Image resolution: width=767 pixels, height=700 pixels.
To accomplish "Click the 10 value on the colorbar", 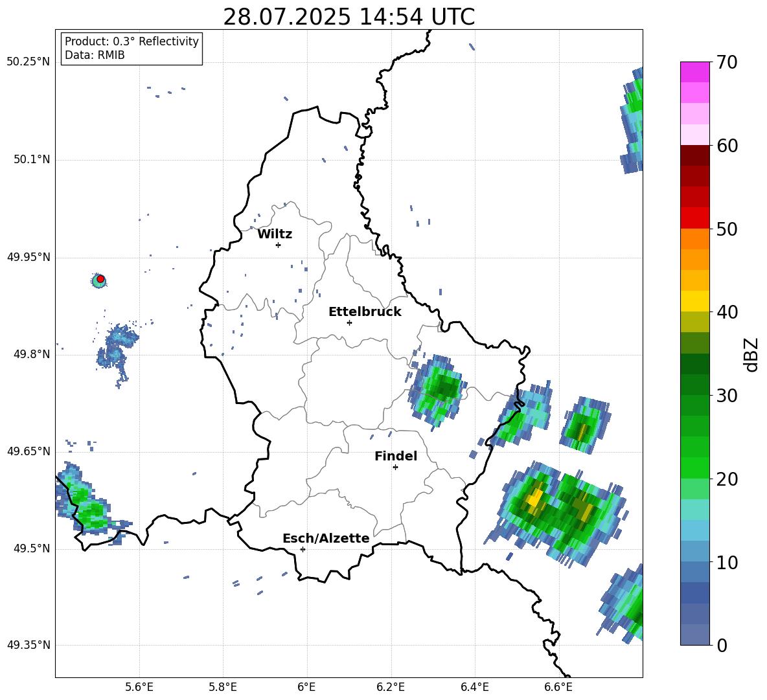I will tap(726, 562).
